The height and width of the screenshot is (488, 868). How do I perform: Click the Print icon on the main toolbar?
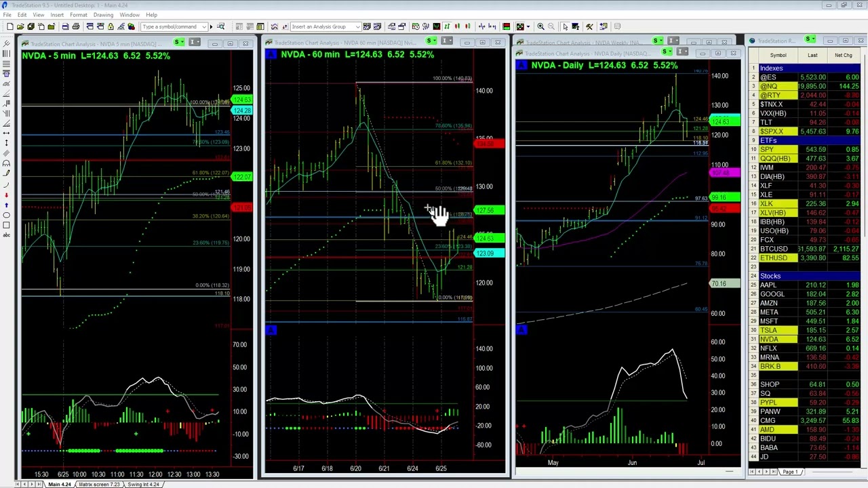[x=75, y=27]
